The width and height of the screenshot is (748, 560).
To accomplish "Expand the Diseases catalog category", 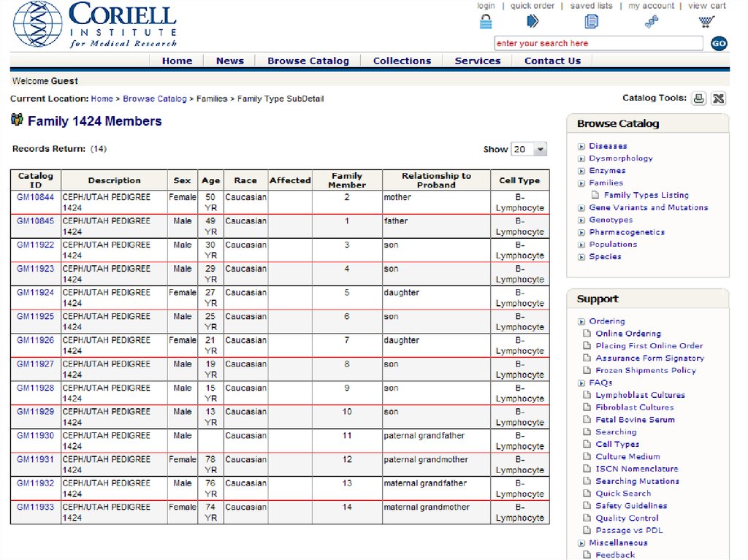I will [581, 147].
